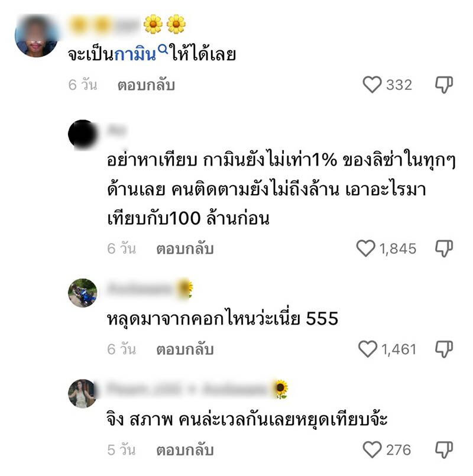This screenshot has width=473, height=476.
Task: Open the woman in white dress avatar
Action: (83, 393)
